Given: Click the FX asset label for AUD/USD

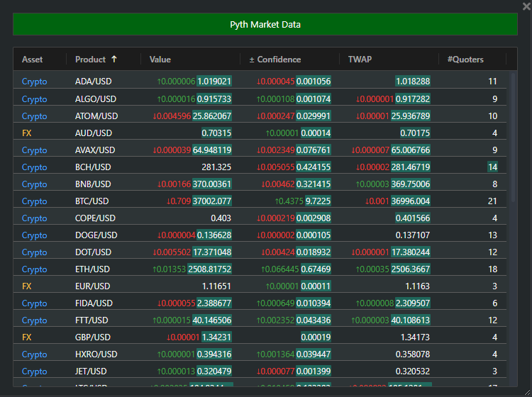Looking at the screenshot, I should point(26,133).
